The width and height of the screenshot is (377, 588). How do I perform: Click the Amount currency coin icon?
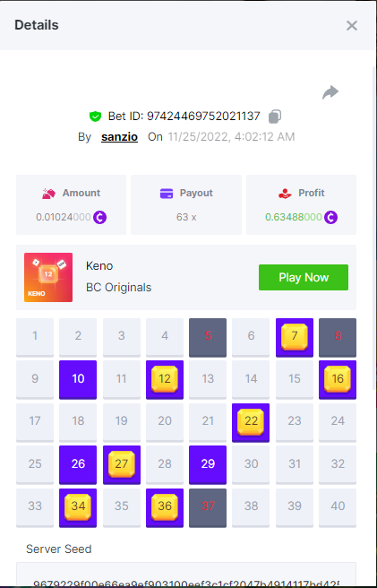coord(99,217)
